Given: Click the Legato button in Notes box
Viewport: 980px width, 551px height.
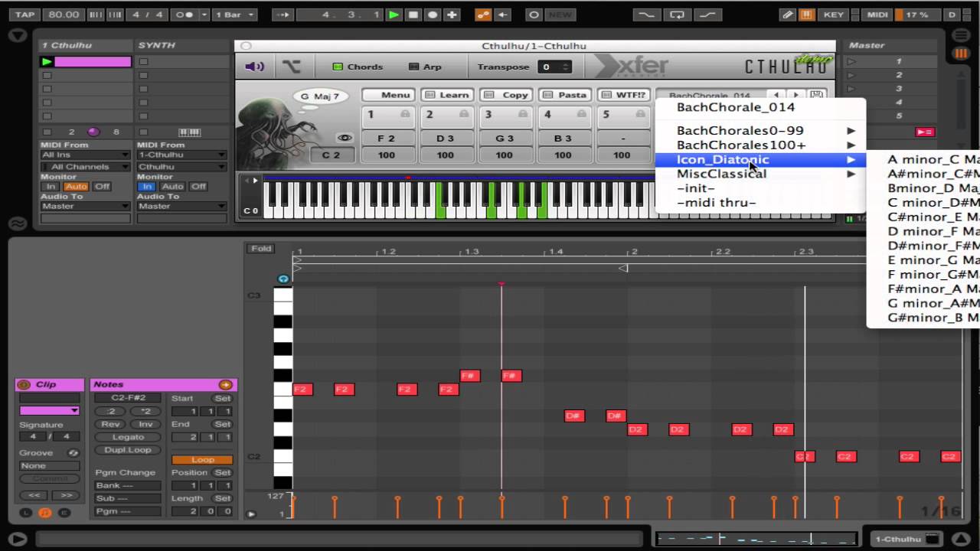Looking at the screenshot, I should coord(128,437).
